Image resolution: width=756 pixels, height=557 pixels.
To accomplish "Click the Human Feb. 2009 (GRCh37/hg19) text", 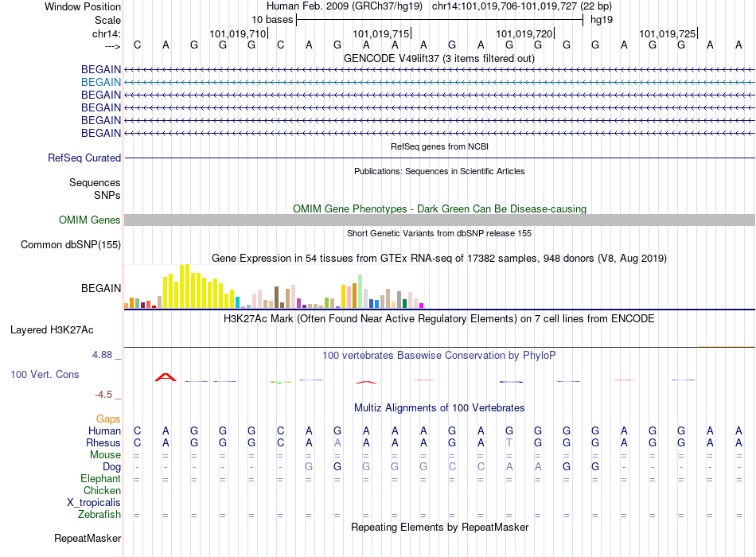I will click(345, 6).
